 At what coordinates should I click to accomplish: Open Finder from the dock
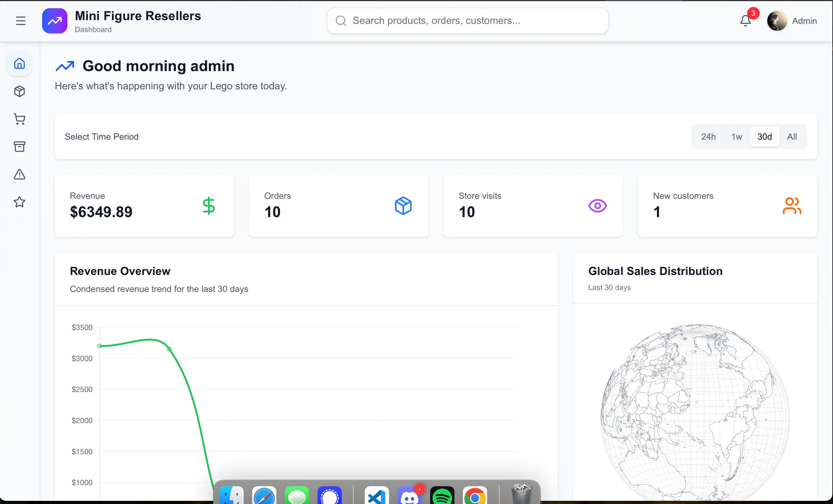(231, 495)
